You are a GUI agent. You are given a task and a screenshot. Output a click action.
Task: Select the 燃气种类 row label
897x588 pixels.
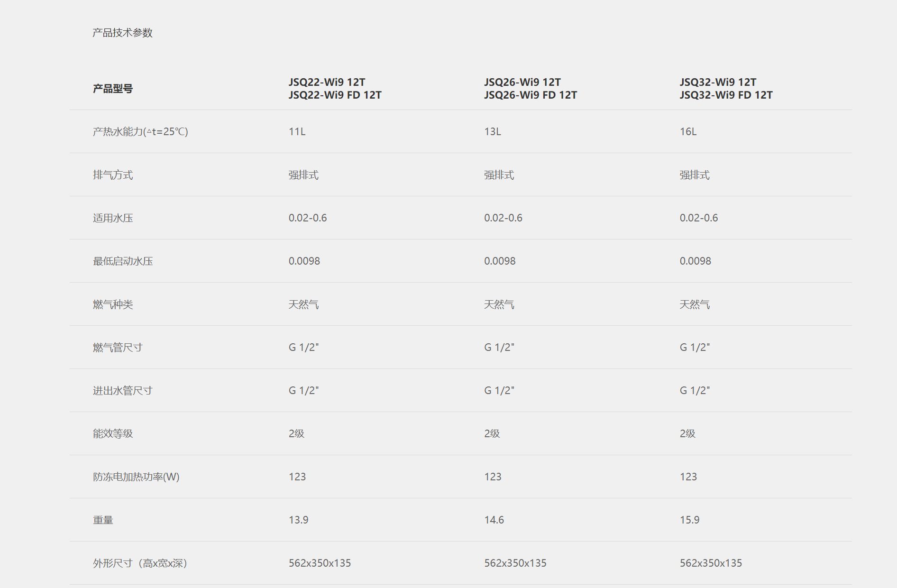pyautogui.click(x=113, y=304)
